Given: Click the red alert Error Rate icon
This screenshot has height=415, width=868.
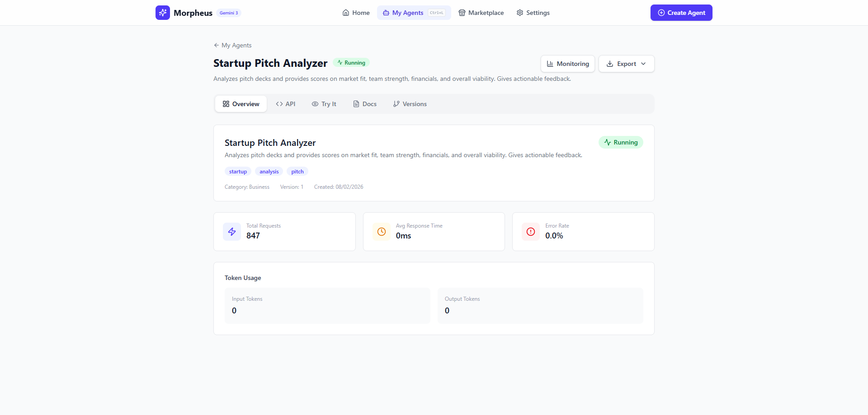Looking at the screenshot, I should click(x=531, y=232).
